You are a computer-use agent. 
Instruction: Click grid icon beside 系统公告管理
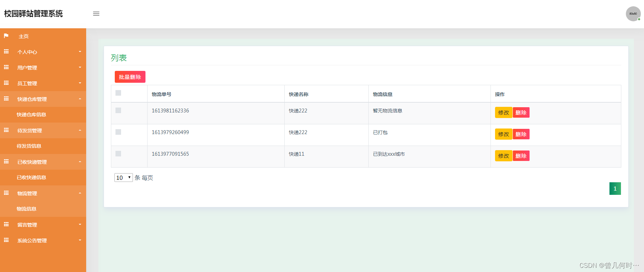pos(6,240)
